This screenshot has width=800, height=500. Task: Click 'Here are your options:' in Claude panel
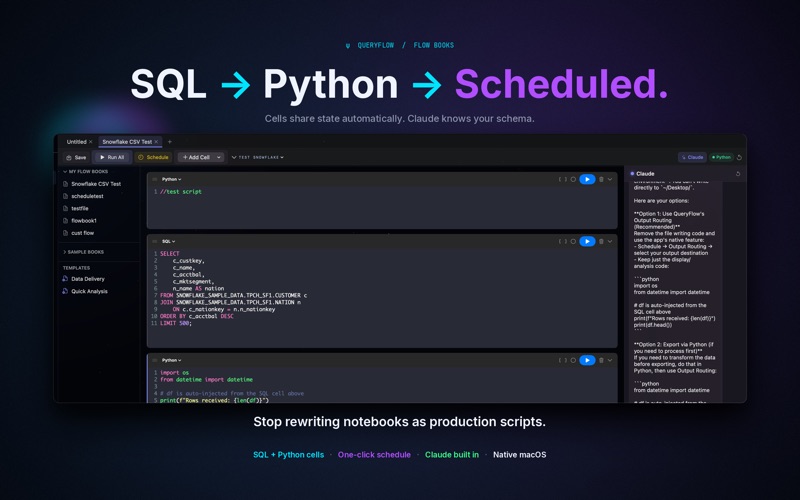[x=661, y=201]
